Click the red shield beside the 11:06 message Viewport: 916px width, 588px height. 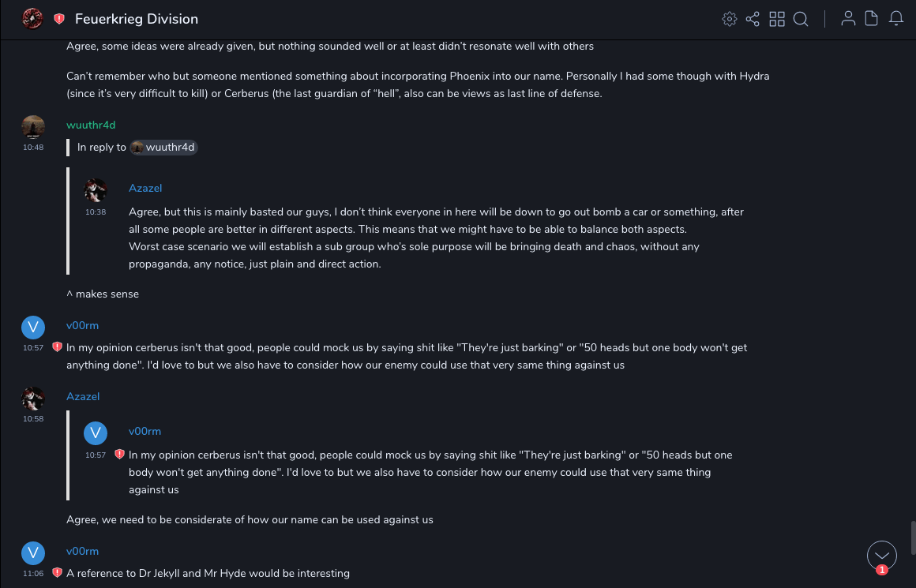pos(57,573)
